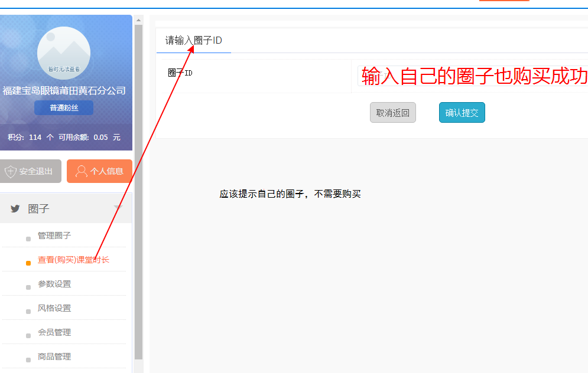Click the shield icon on 安全退出
This screenshot has width=588, height=373.
click(11, 172)
